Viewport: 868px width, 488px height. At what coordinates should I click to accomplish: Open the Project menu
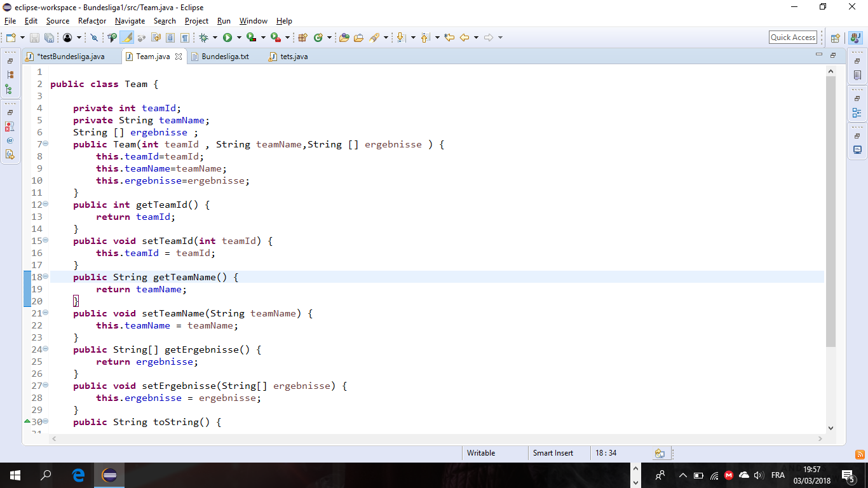pyautogui.click(x=196, y=21)
